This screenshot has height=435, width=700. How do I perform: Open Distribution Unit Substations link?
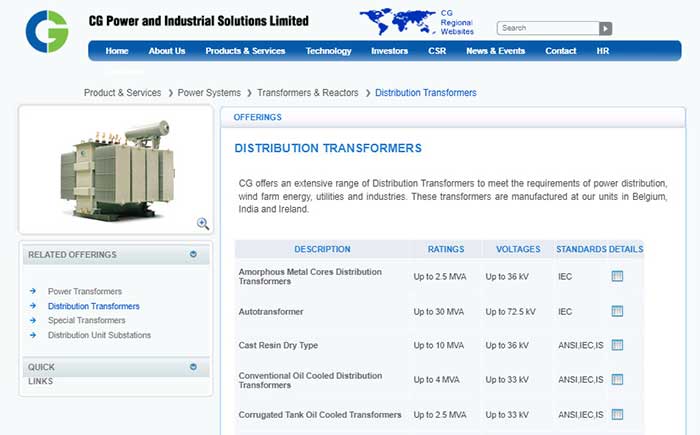[x=99, y=335]
